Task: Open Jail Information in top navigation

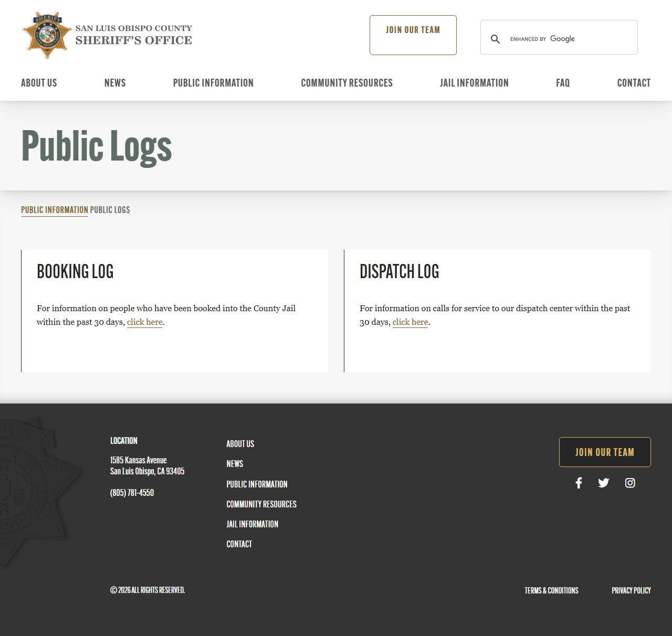Action: coord(474,83)
